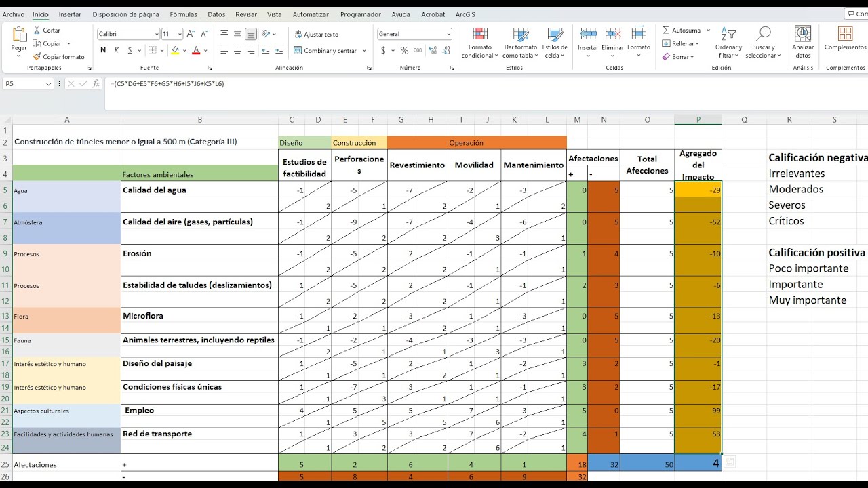Switch to the Insertar tab

coord(70,14)
